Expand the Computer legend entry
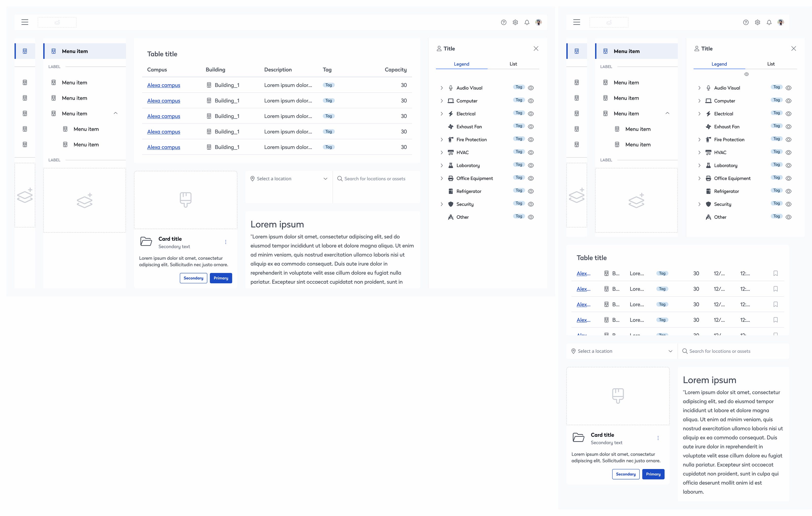 coord(442,101)
